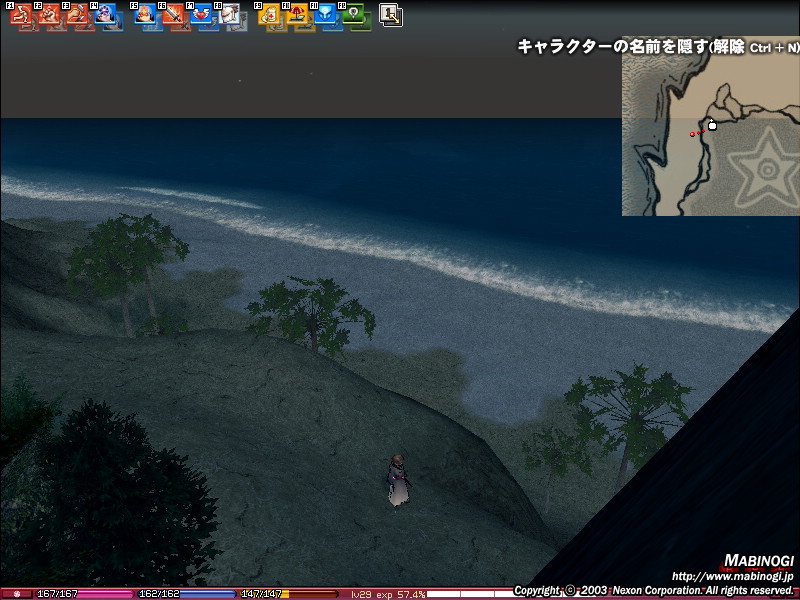Click the blue MP bar showing 162/162

[x=187, y=594]
